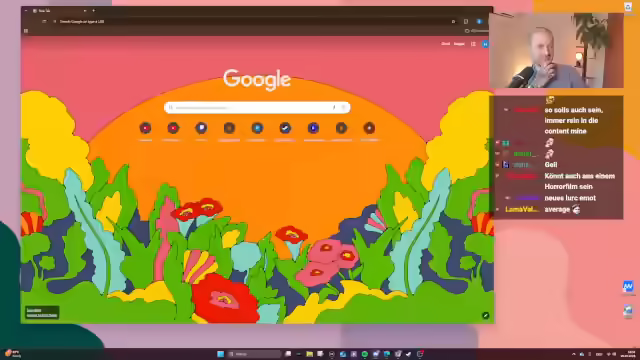Screen dimensions: 640x360
Task: Open the theme attribution link at the page bottom-left
Action: [x=42, y=313]
